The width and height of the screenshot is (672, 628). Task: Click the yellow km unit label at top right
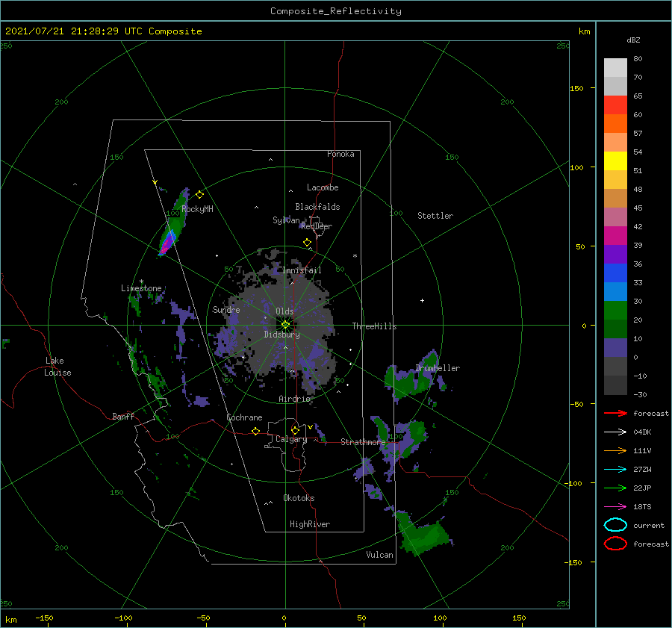coord(584,31)
